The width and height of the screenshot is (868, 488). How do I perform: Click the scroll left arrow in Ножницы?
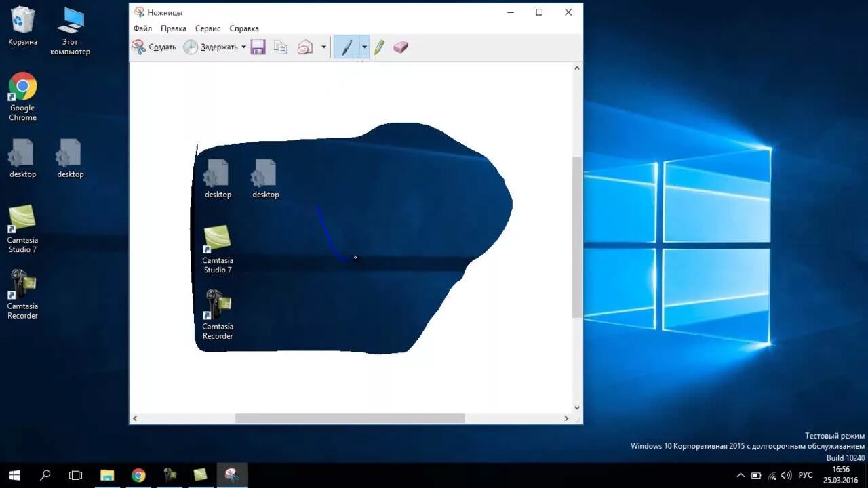(135, 419)
